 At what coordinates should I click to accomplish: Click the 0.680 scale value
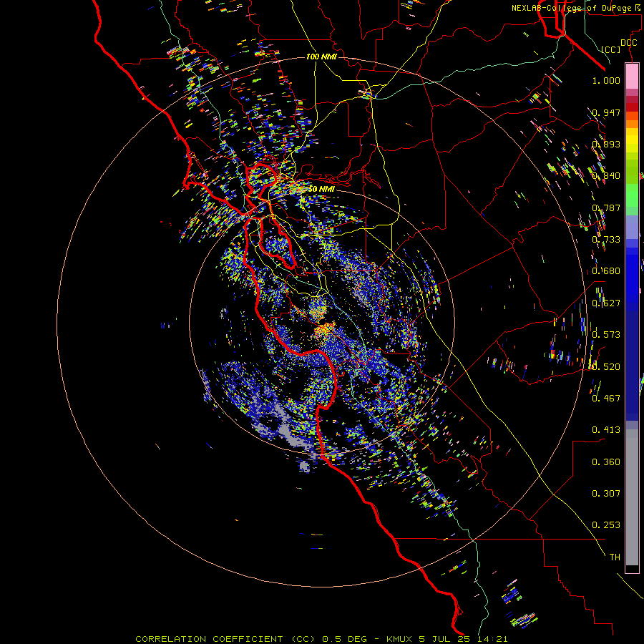pos(606,271)
